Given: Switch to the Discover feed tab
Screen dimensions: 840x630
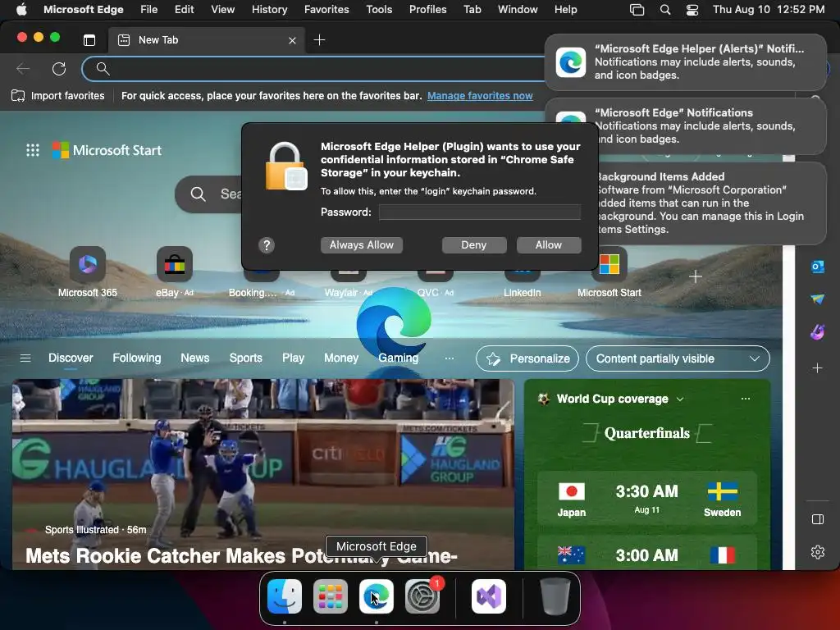Looking at the screenshot, I should [71, 358].
